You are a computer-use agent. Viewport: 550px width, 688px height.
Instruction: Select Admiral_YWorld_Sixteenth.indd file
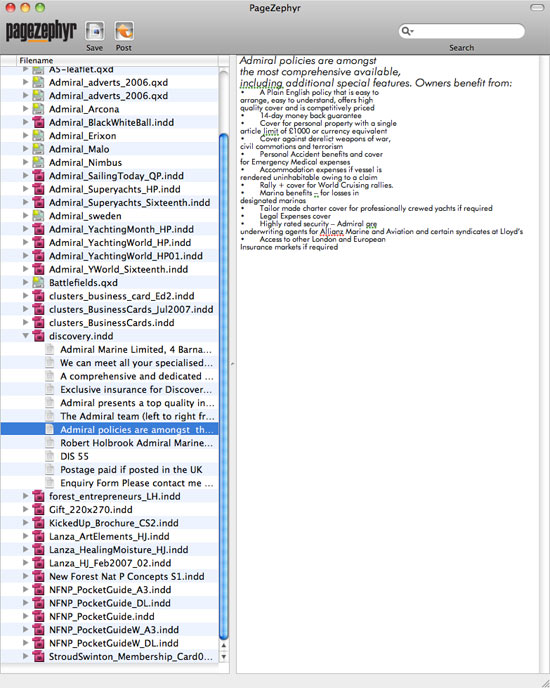click(x=109, y=269)
